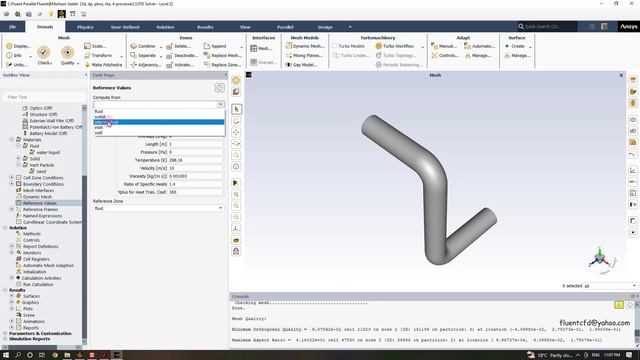Open Automatic adaption under Adapt
Viewport: 640px width, 360px height.
(x=480, y=46)
